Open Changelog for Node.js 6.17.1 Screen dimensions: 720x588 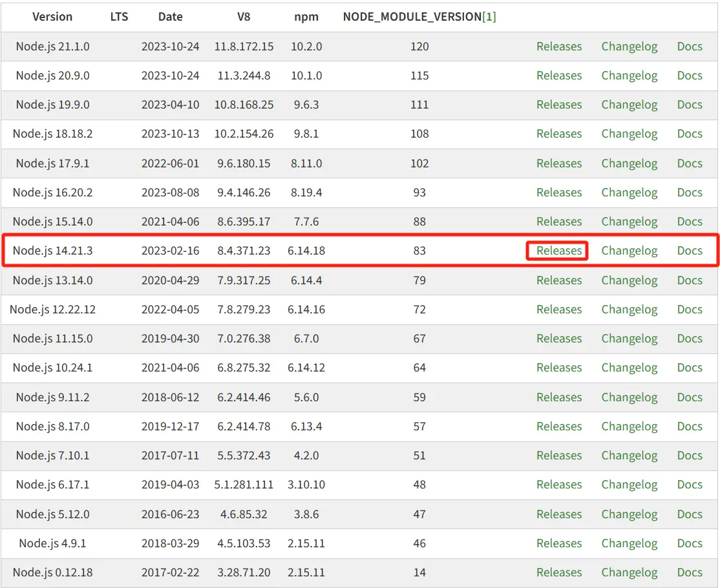pos(629,485)
